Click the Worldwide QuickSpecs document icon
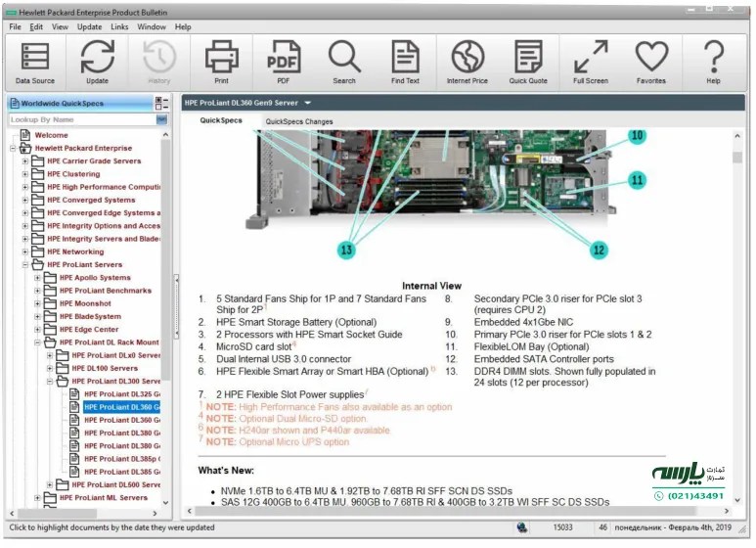 [15, 103]
